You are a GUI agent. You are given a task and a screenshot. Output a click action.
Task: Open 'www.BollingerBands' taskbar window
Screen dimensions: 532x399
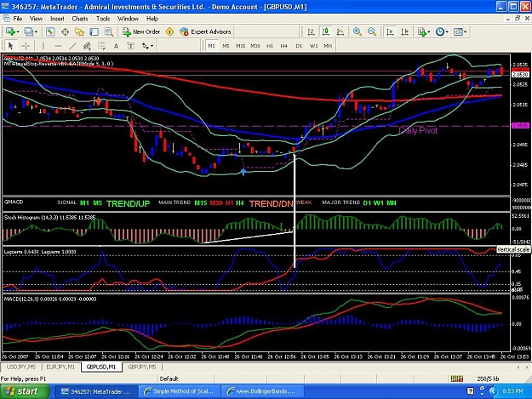[262, 391]
